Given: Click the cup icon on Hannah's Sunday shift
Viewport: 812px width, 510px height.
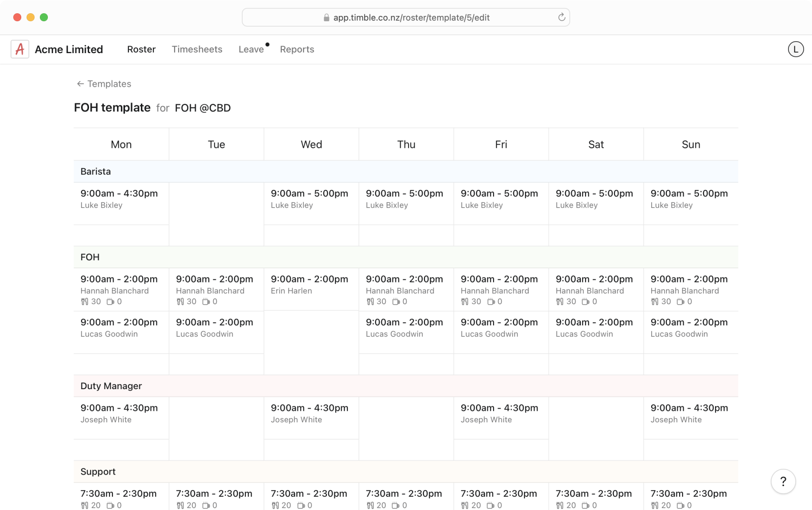Looking at the screenshot, I should [x=681, y=301].
